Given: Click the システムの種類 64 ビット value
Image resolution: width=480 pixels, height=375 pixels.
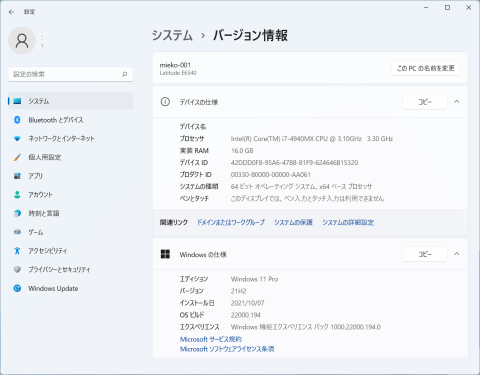Looking at the screenshot, I should click(301, 187).
